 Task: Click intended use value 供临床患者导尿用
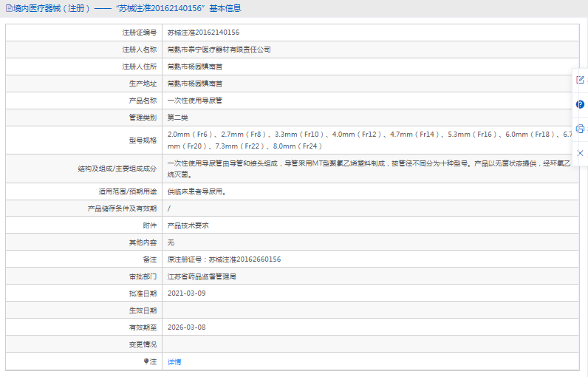coord(197,191)
